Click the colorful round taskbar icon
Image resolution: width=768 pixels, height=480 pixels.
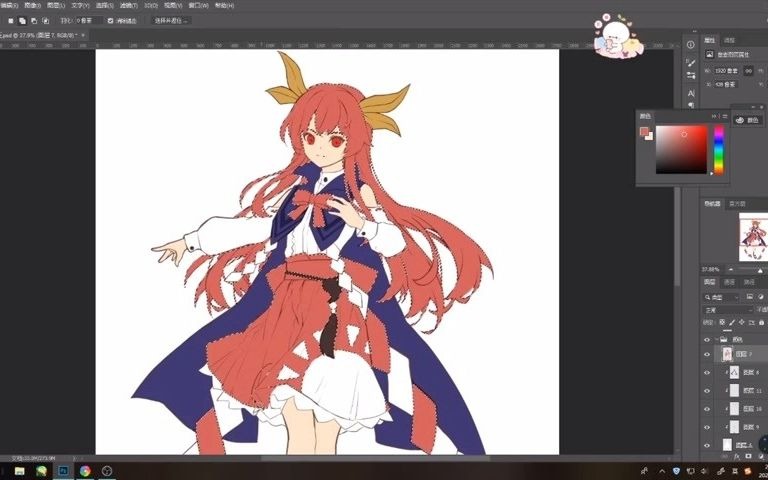coord(85,471)
